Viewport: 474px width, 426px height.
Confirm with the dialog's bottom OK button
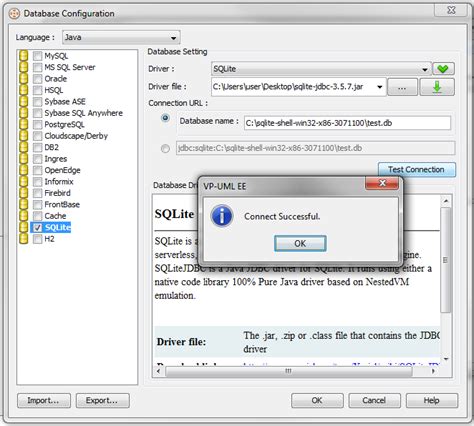317,400
